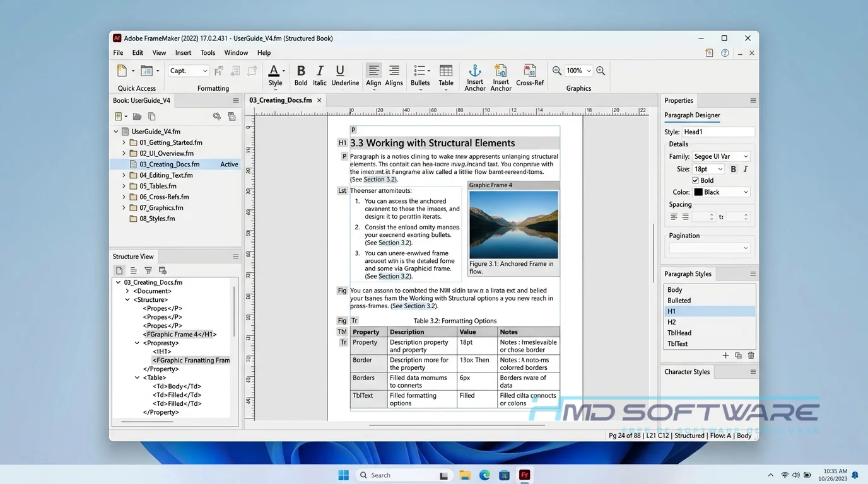Click the copy pages icon in book panel

[152, 117]
